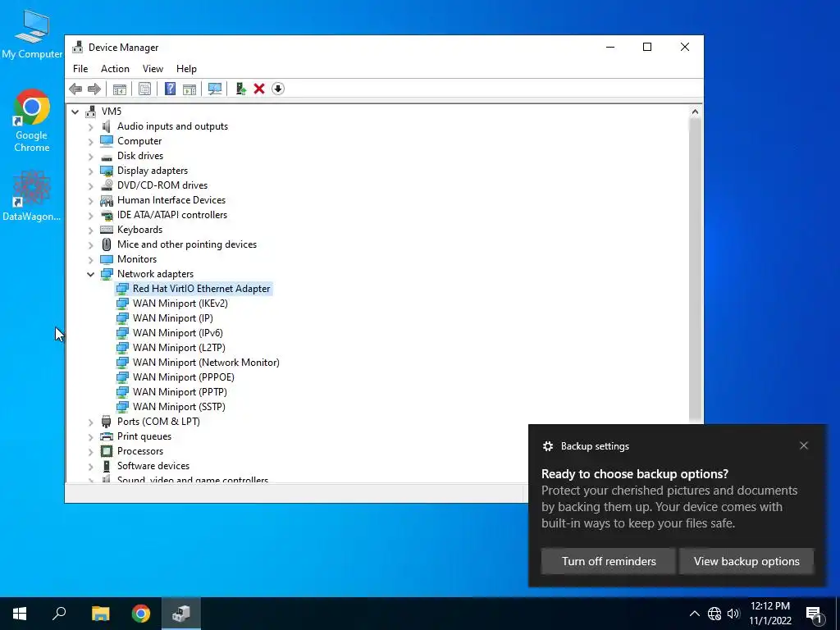Click the taskbar clock and date

coord(769,614)
